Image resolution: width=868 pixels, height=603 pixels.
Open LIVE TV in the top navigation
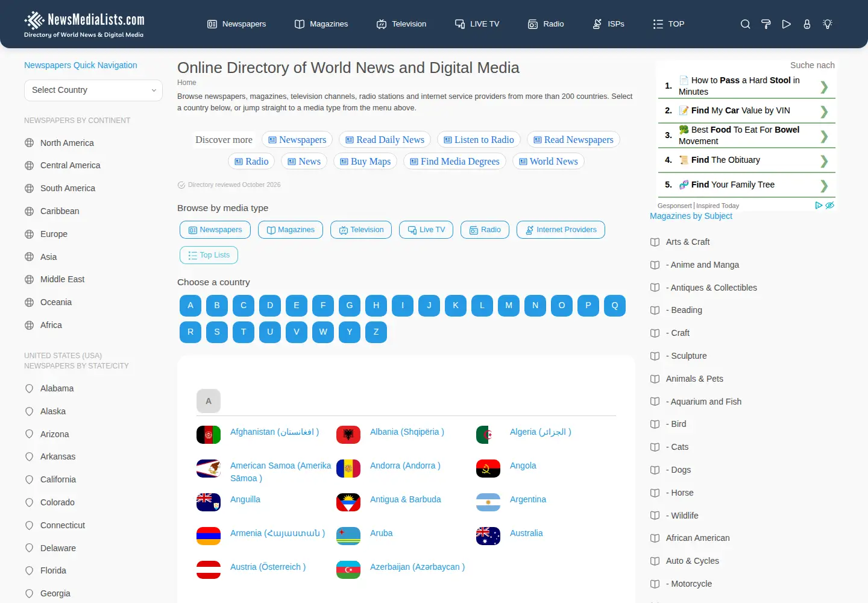(x=477, y=24)
